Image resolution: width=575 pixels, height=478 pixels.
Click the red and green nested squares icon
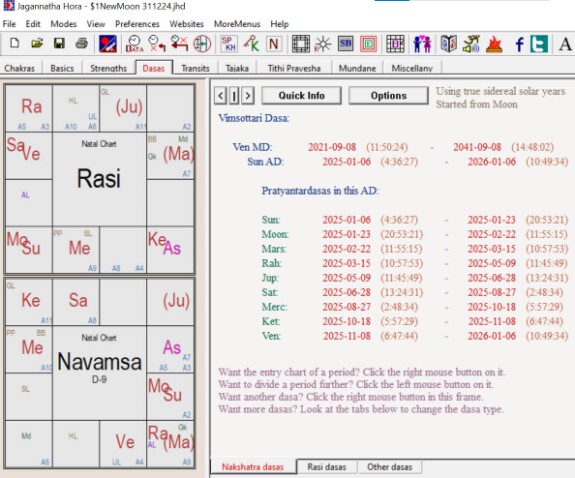coord(368,44)
